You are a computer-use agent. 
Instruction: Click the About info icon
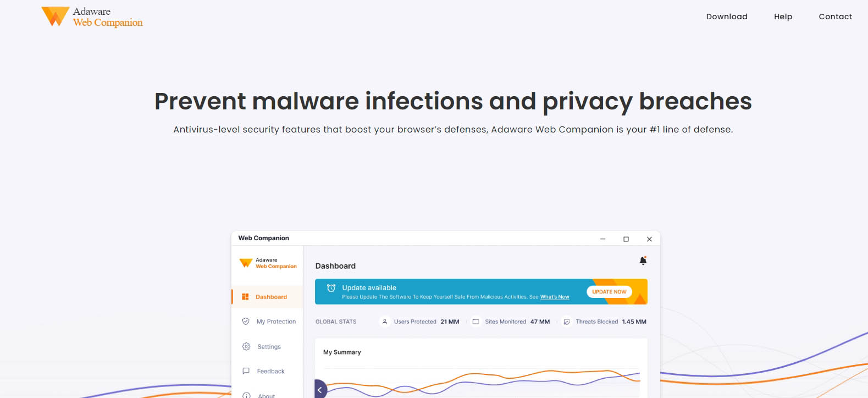point(246,395)
